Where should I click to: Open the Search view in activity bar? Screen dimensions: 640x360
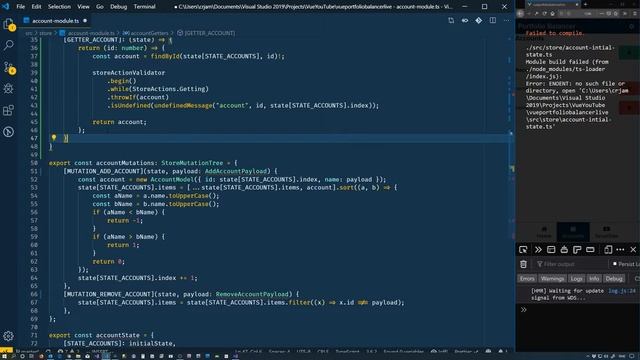tap(9, 45)
